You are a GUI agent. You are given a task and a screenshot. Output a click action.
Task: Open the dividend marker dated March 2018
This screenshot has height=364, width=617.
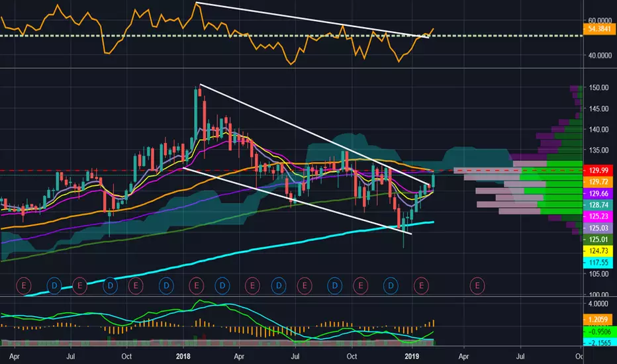coord(222,285)
